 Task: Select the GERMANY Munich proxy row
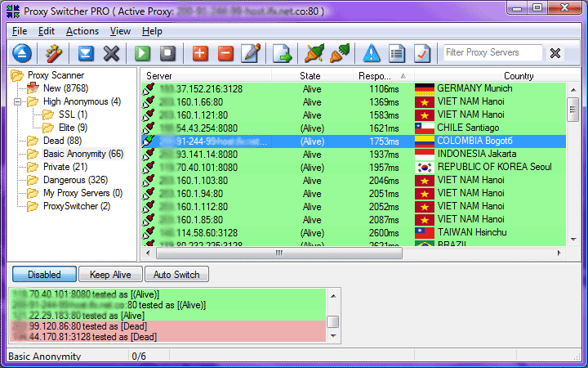click(x=354, y=89)
